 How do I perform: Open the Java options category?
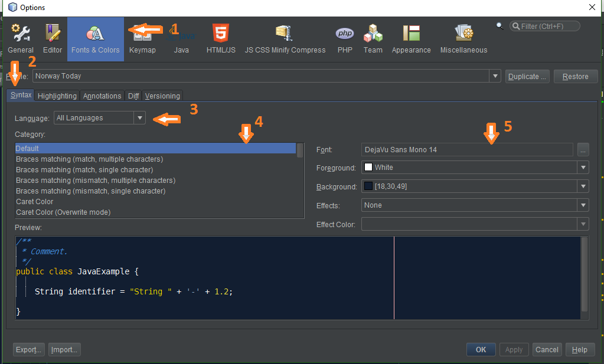click(x=181, y=39)
